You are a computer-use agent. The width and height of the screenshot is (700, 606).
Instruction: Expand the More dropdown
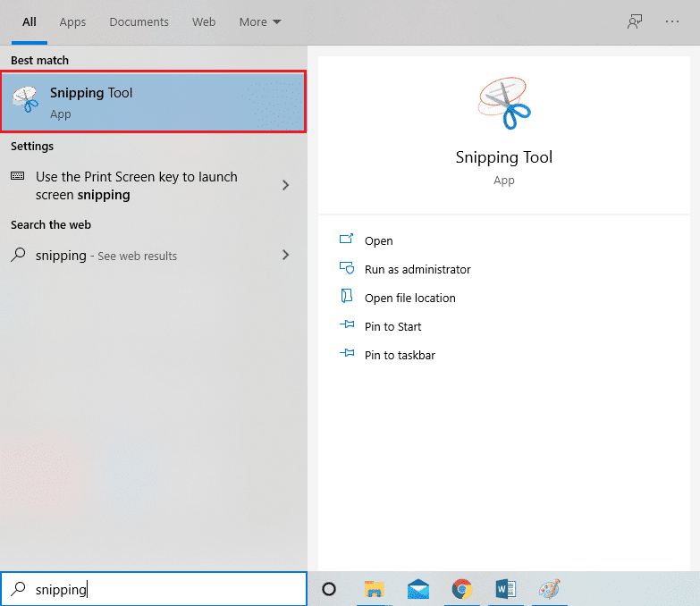(260, 21)
